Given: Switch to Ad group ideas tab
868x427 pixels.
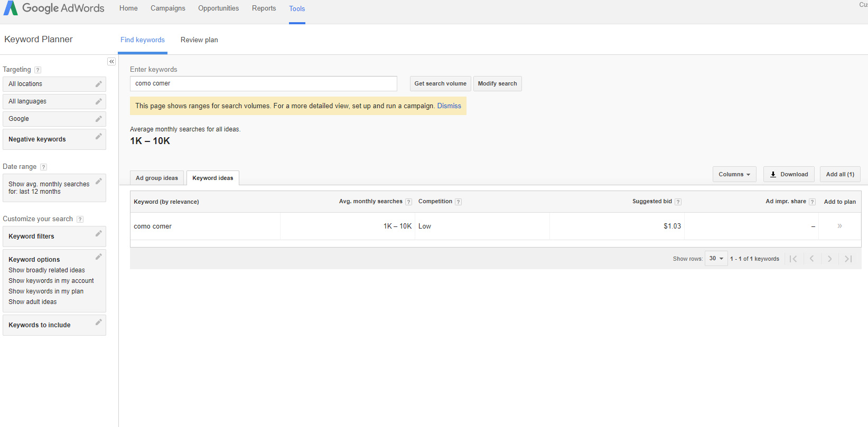Looking at the screenshot, I should pyautogui.click(x=157, y=178).
